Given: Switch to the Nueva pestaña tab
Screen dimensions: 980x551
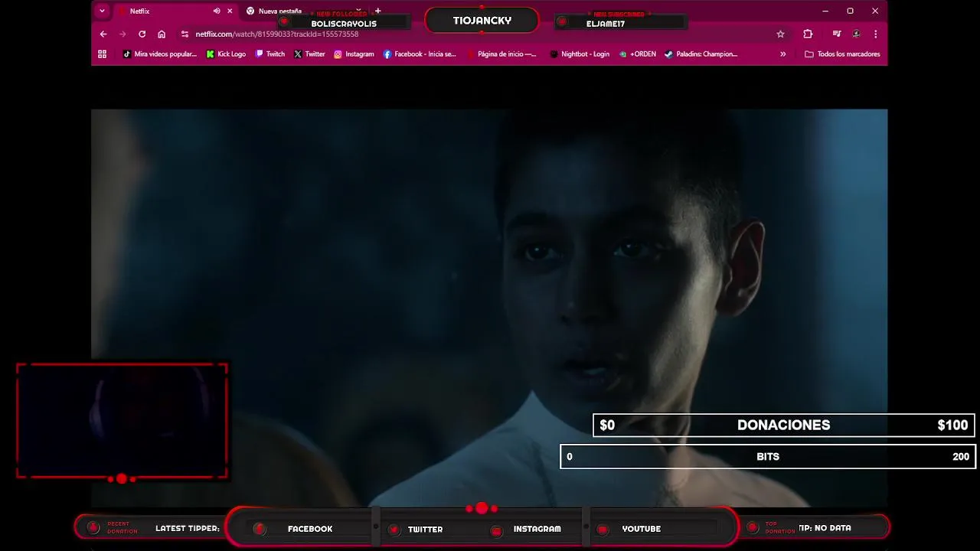Looking at the screenshot, I should [279, 11].
